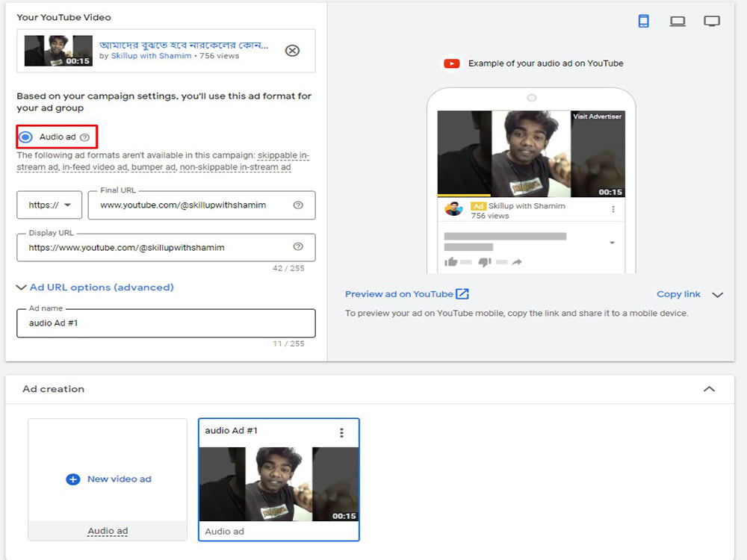Open the Audio ad help question icon
The height and width of the screenshot is (560, 747).
point(85,137)
